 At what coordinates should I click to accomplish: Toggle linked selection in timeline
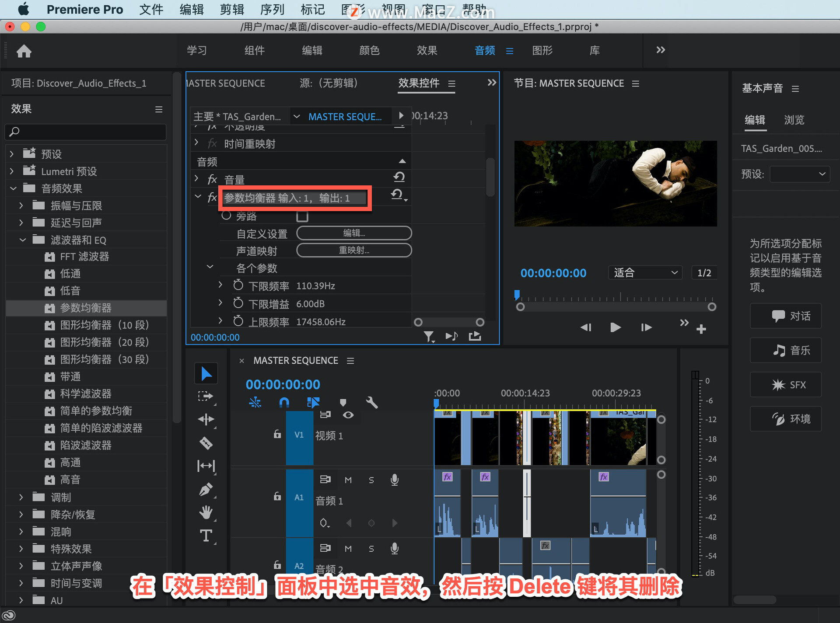313,402
